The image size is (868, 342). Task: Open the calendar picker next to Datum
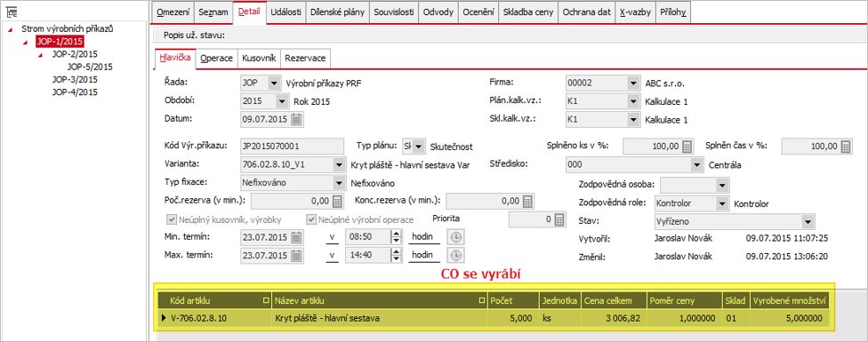297,118
